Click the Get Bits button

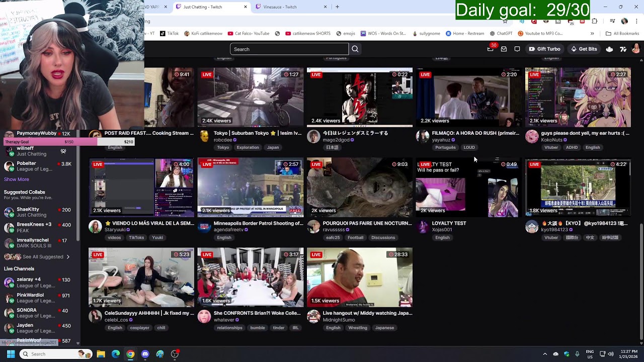pyautogui.click(x=584, y=49)
